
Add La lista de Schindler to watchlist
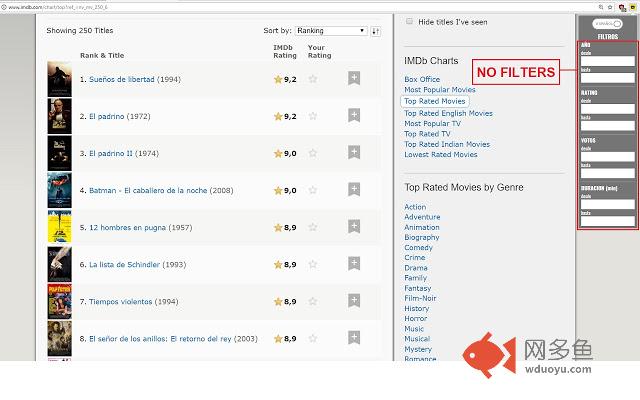354,264
